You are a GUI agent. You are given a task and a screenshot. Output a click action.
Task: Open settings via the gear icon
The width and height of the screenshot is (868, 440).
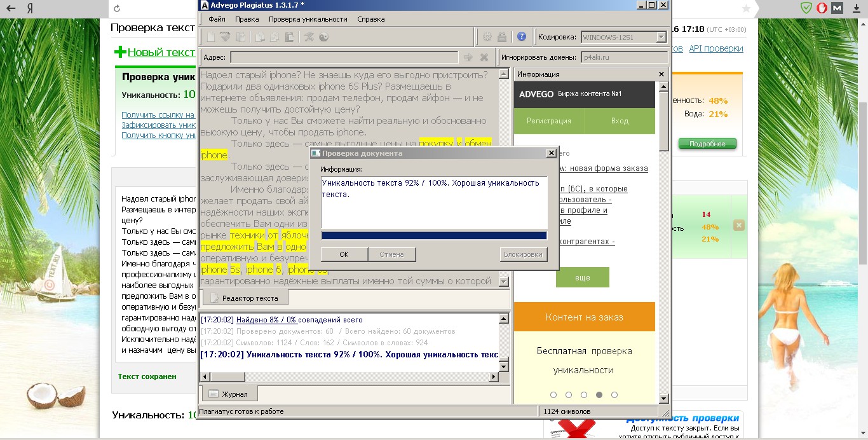click(487, 37)
